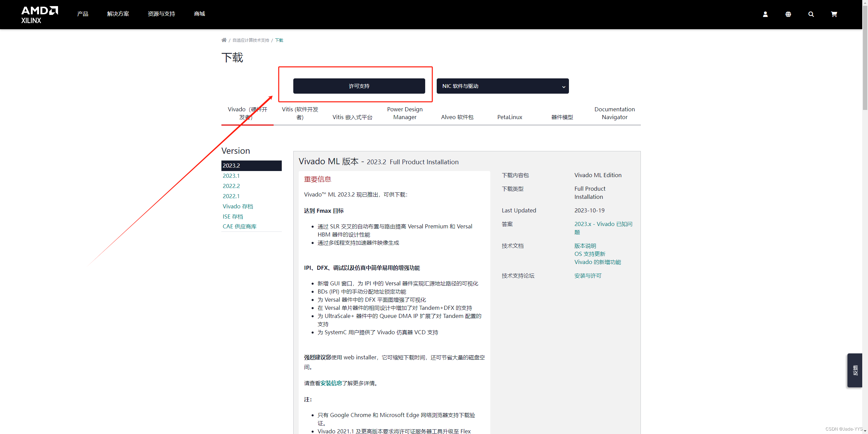Image resolution: width=868 pixels, height=434 pixels.
Task: Switch to the PetaLinux tab
Action: [510, 117]
